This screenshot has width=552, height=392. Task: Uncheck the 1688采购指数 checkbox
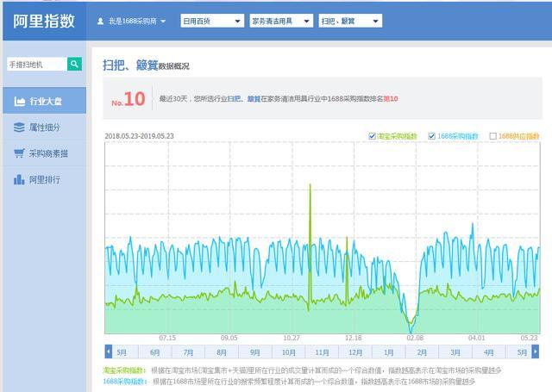[431, 136]
